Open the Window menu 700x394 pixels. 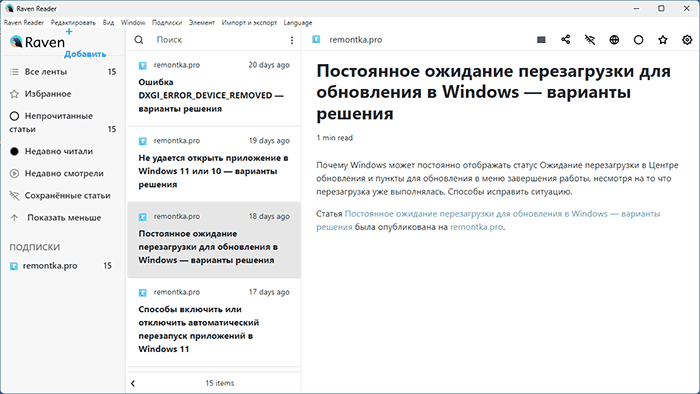(133, 23)
